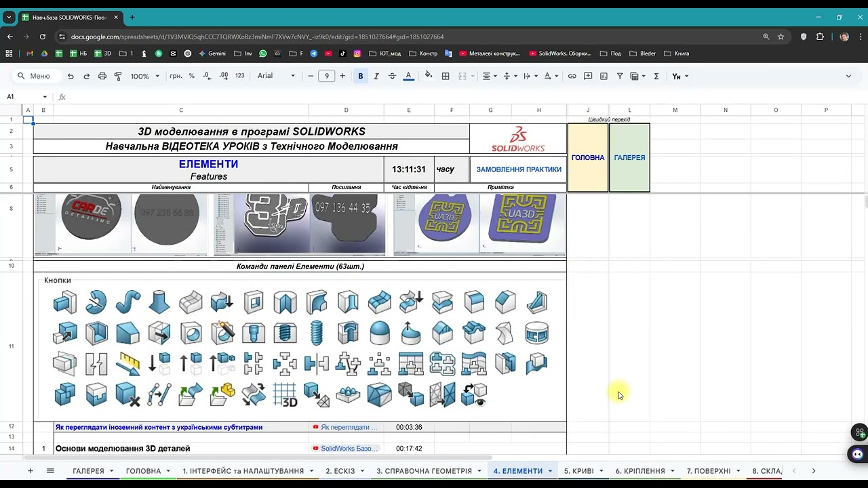The height and width of the screenshot is (488, 868).
Task: Open the 6. КРІПЛЕННЯ sheet tab
Action: [640, 471]
